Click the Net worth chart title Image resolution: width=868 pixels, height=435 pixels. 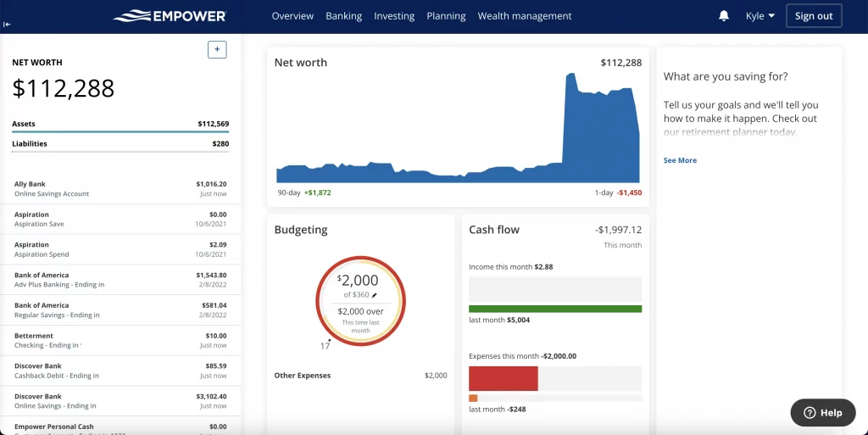(301, 63)
